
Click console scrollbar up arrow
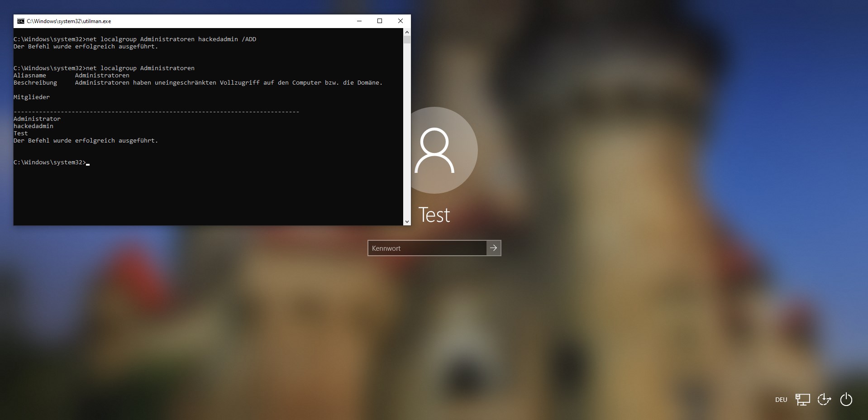tap(407, 32)
